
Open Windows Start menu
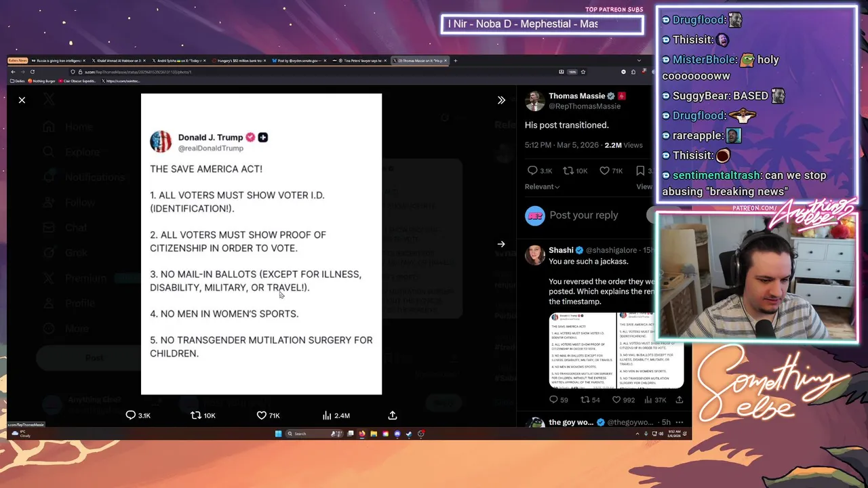click(x=278, y=434)
